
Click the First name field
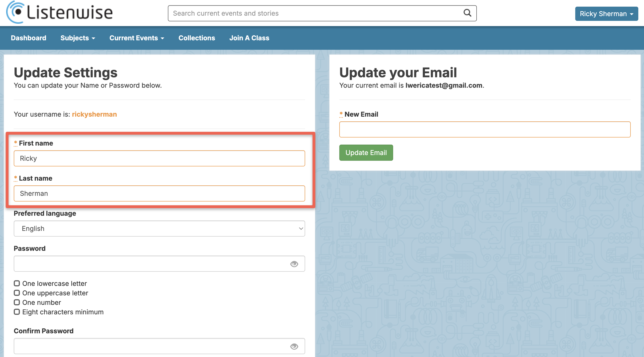click(159, 158)
